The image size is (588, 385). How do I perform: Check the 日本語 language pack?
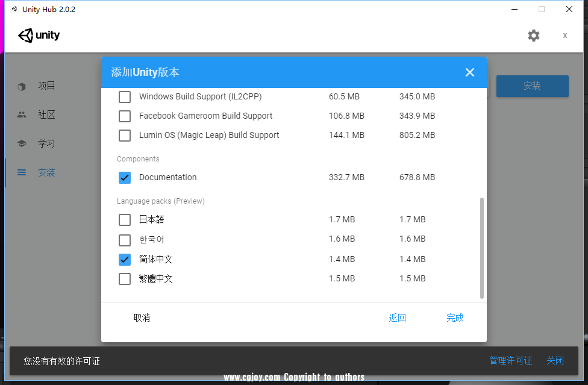(125, 220)
